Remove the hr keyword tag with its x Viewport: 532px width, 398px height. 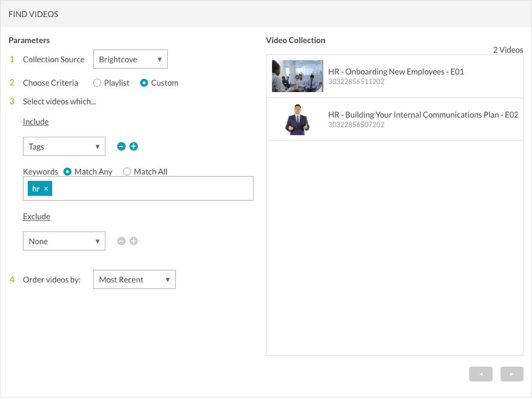pos(46,189)
